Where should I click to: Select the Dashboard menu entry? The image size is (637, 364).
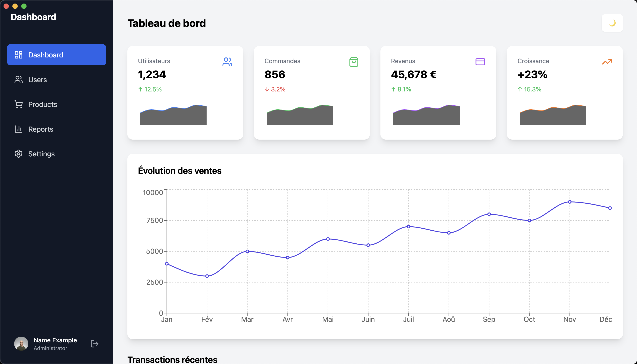[46, 55]
